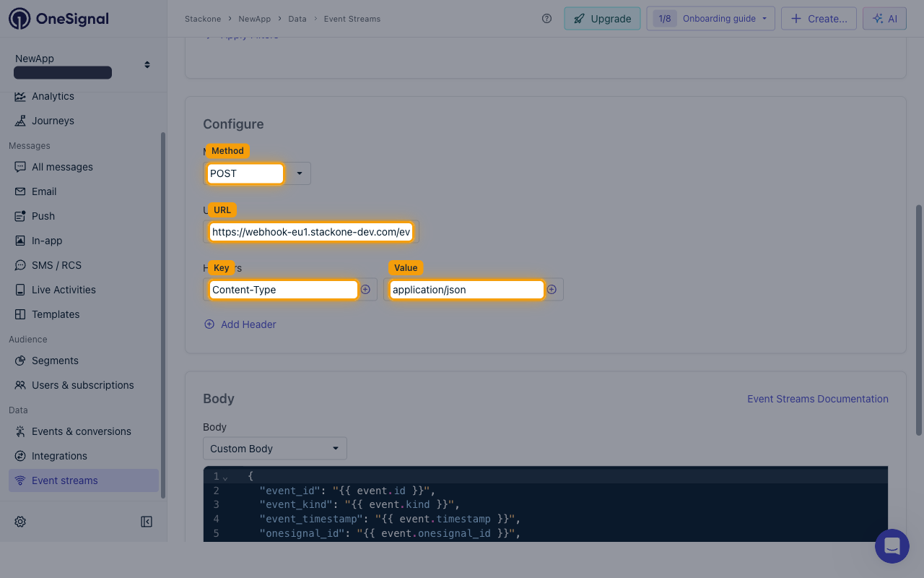The image size is (924, 578).
Task: Click the Stackone breadcrumb
Action: coord(204,19)
